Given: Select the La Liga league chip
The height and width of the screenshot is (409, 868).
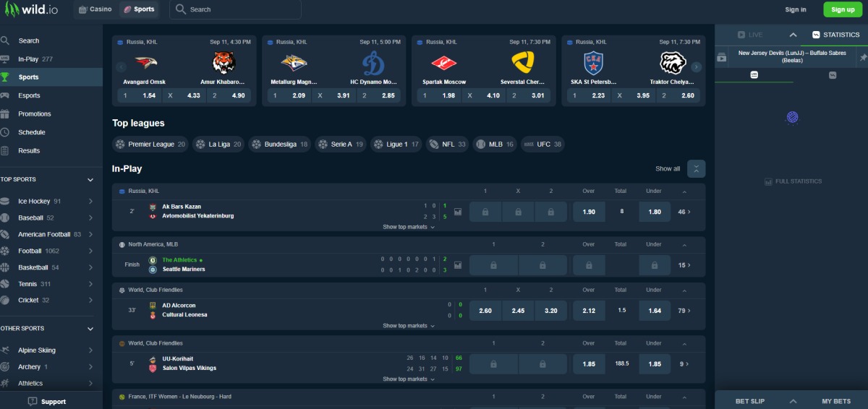Looking at the screenshot, I should click(219, 145).
